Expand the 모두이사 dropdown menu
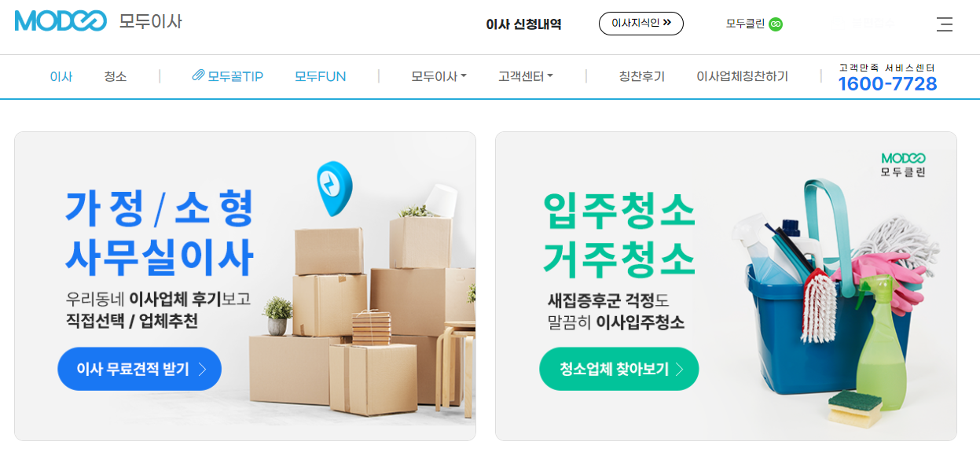The image size is (980, 460). tap(439, 76)
